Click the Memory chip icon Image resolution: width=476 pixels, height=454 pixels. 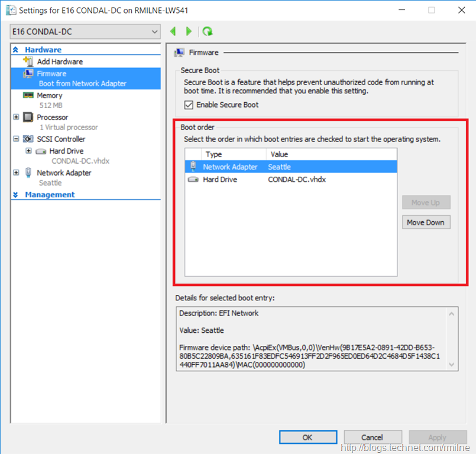point(28,95)
